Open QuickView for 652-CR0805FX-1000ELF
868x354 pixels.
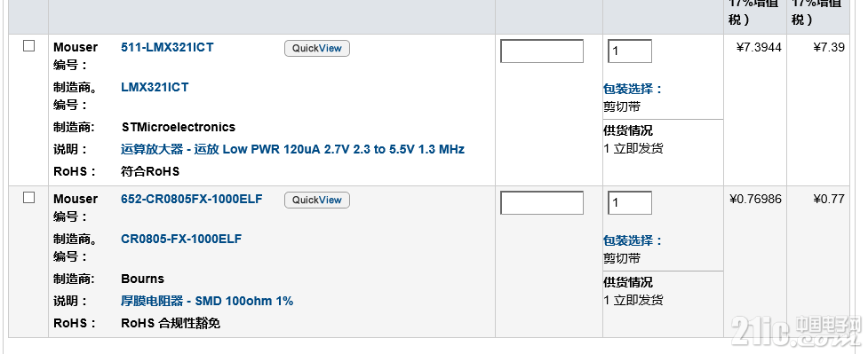317,200
